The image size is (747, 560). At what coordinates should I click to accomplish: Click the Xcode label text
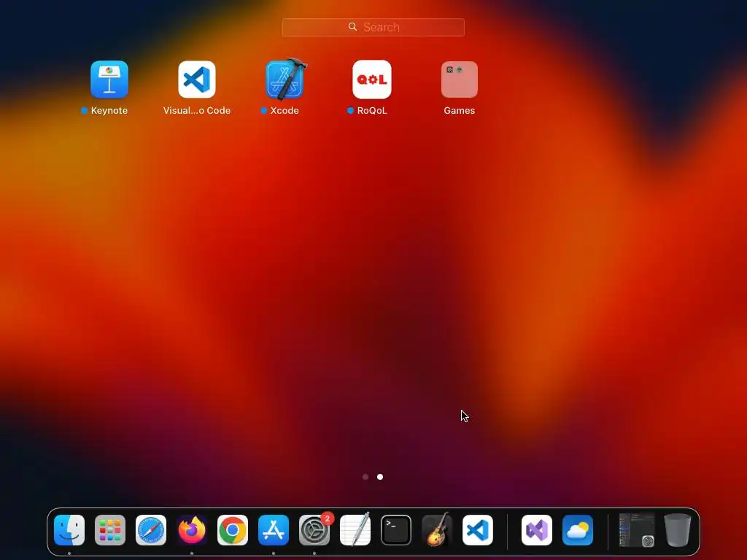(285, 111)
